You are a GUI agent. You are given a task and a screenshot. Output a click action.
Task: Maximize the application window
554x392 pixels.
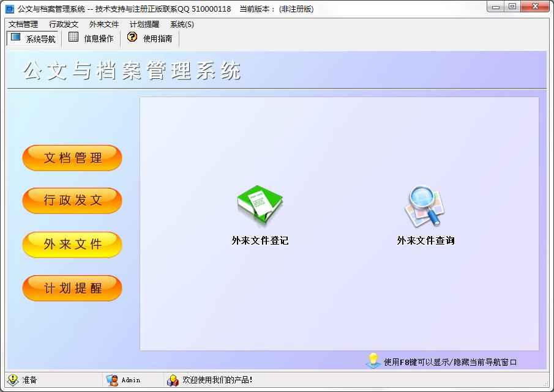[512, 7]
